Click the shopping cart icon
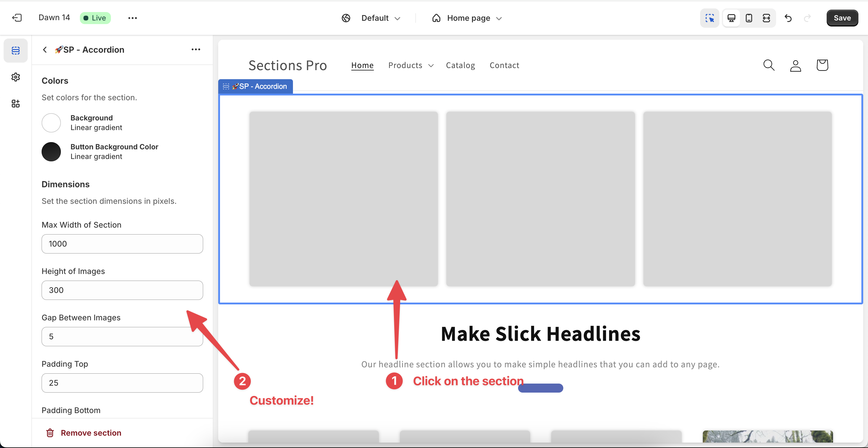868x448 pixels. 822,65
